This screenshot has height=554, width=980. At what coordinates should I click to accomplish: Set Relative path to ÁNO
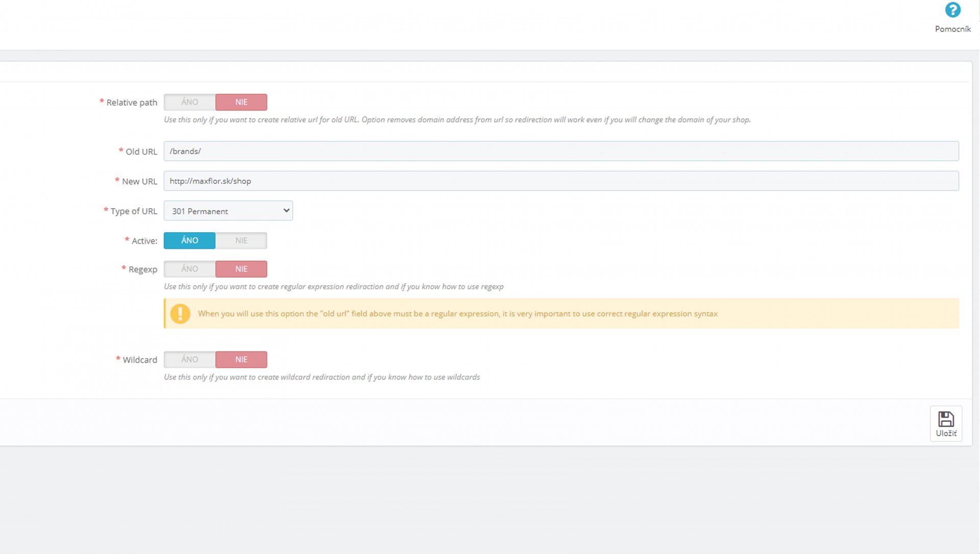[189, 102]
